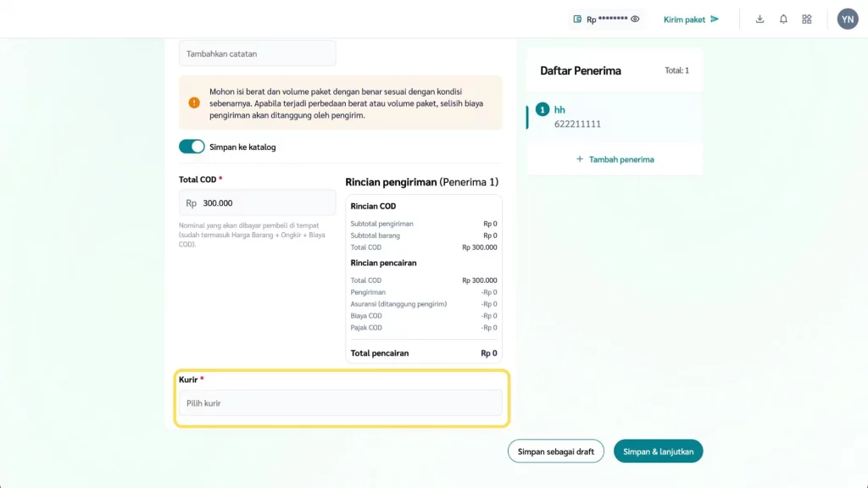Show the hidden balance with the eye icon
This screenshot has width=868, height=488.
click(x=635, y=19)
